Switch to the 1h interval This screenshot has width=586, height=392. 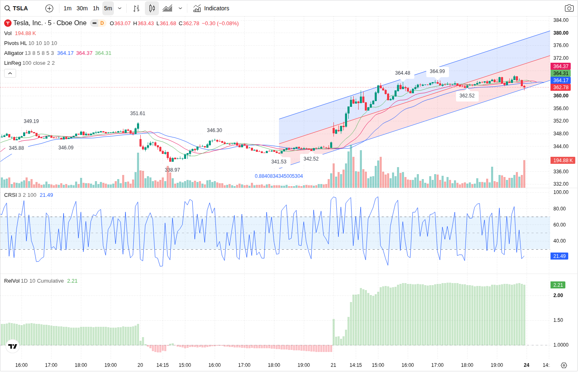click(96, 8)
